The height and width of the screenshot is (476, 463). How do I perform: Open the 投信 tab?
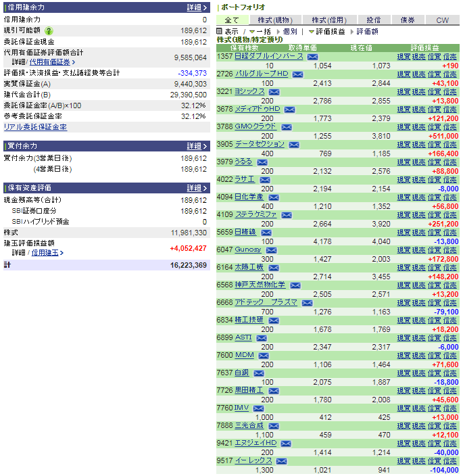[x=374, y=20]
